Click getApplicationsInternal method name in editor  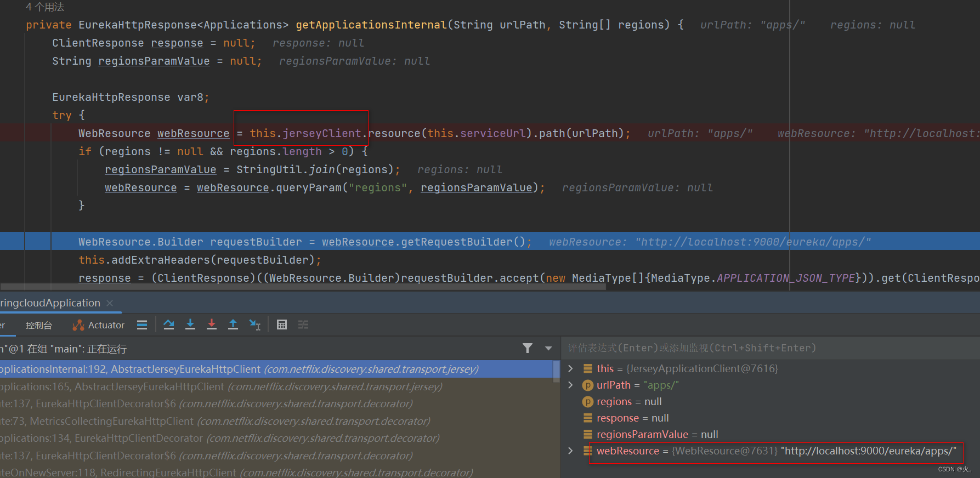pyautogui.click(x=371, y=25)
